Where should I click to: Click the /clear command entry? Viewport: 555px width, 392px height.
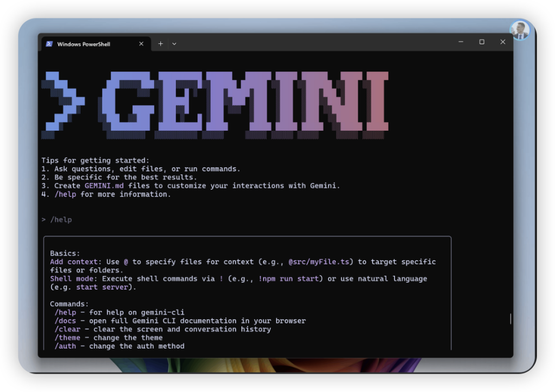[67, 329]
